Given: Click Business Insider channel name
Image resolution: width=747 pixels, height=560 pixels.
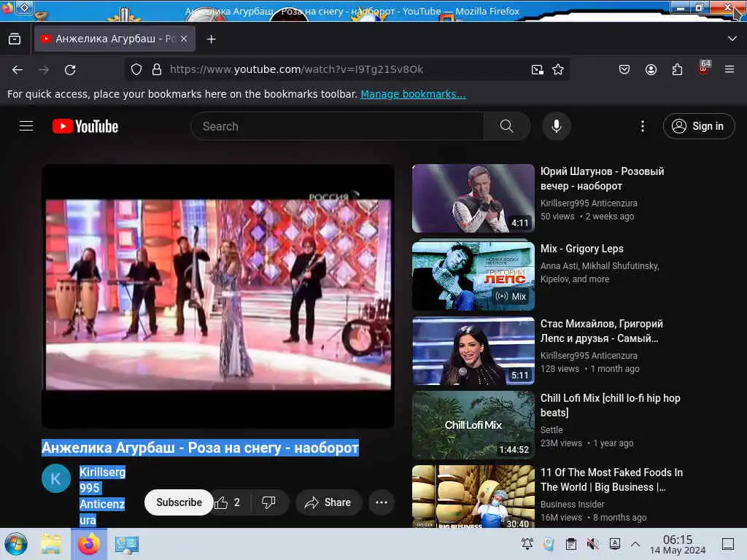Looking at the screenshot, I should pyautogui.click(x=572, y=504).
